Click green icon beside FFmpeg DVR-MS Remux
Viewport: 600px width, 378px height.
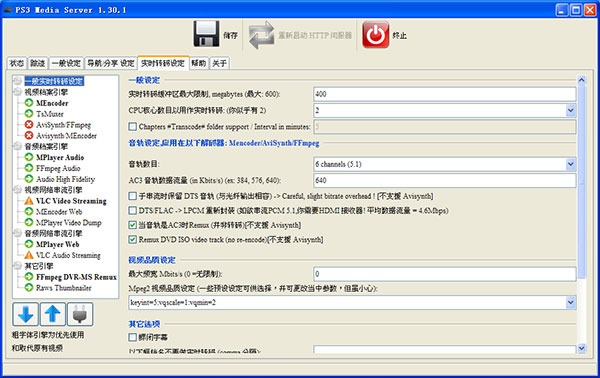29,277
